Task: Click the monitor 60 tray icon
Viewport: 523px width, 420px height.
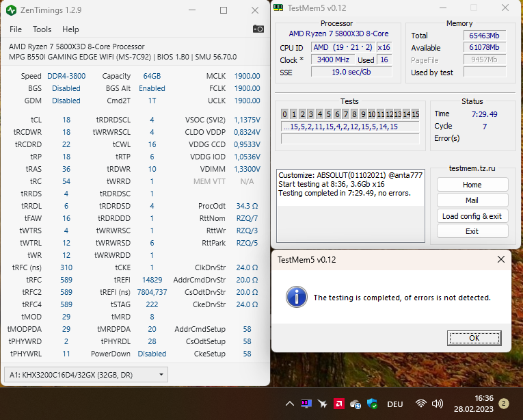Action: 306,404
